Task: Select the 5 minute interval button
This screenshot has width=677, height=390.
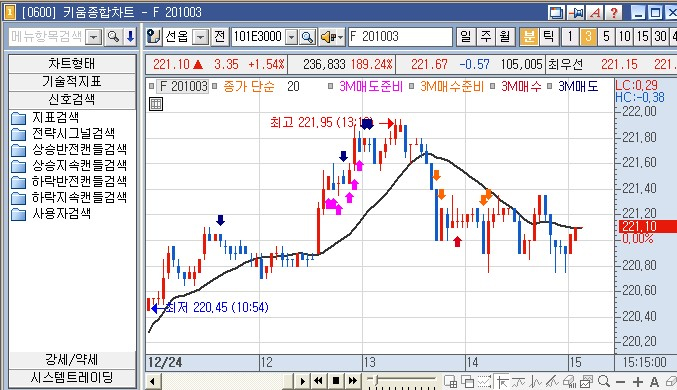Action: (606, 37)
